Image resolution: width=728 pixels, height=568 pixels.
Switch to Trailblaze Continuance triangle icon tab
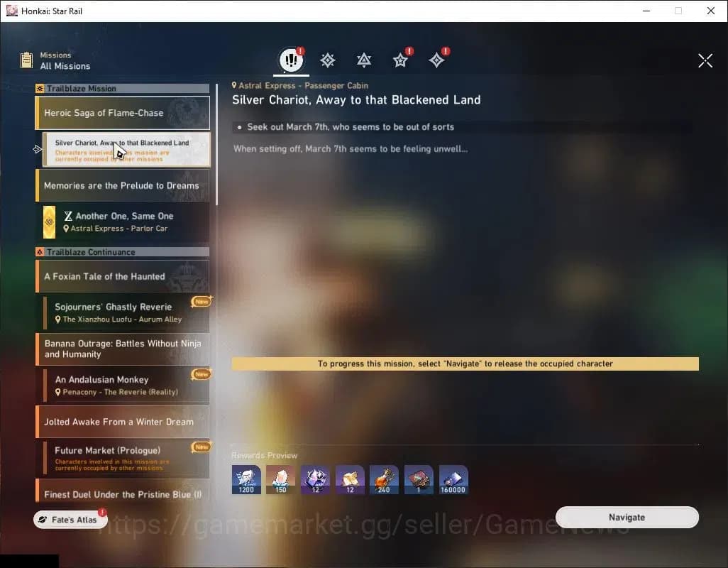(x=363, y=60)
